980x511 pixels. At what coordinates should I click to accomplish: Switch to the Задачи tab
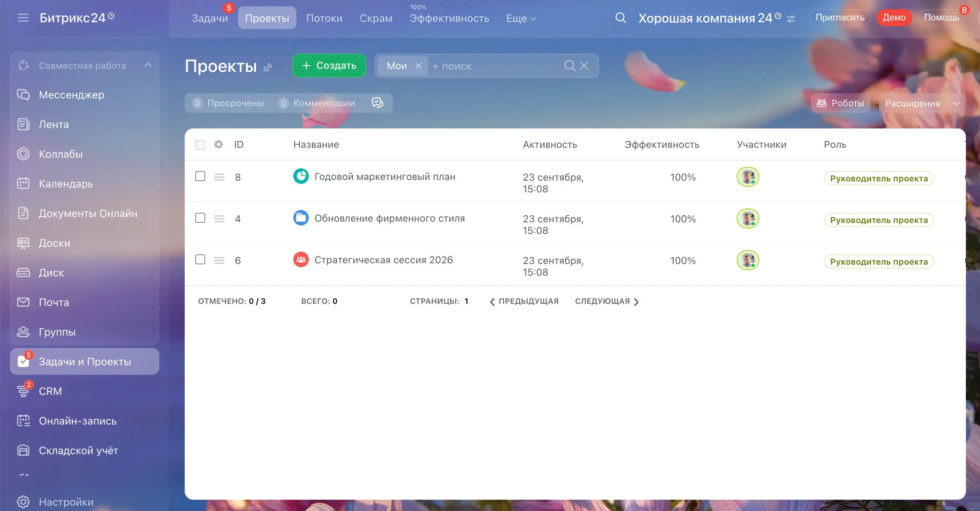[x=210, y=18]
